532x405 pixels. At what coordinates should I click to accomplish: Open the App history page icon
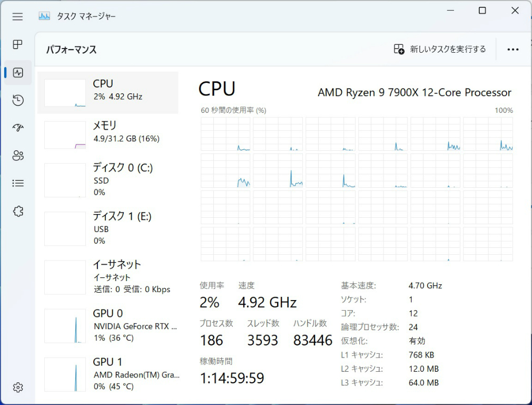18,100
